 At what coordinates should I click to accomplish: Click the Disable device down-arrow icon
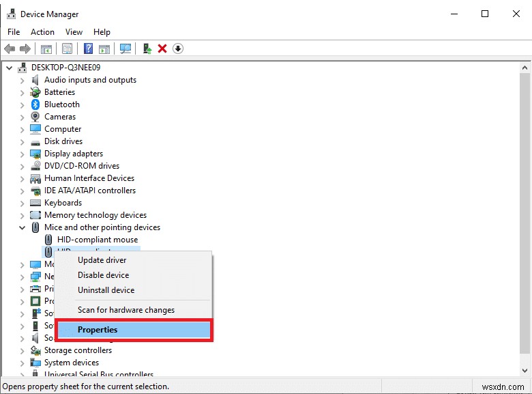178,48
